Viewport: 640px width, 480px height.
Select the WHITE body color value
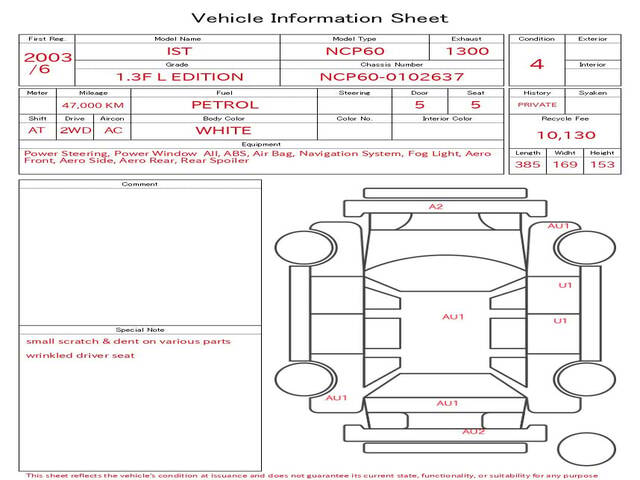pyautogui.click(x=224, y=130)
